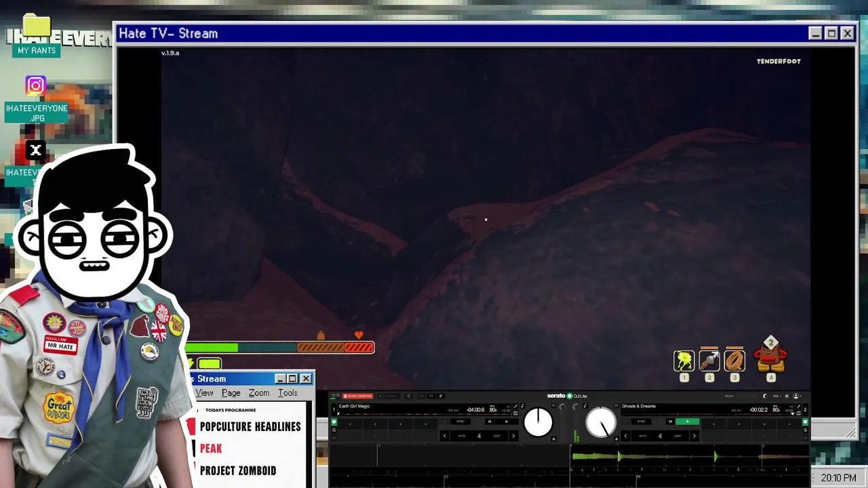Click the moon icon in Serato header
Image resolution: width=868 pixels, height=488 pixels.
click(x=765, y=396)
